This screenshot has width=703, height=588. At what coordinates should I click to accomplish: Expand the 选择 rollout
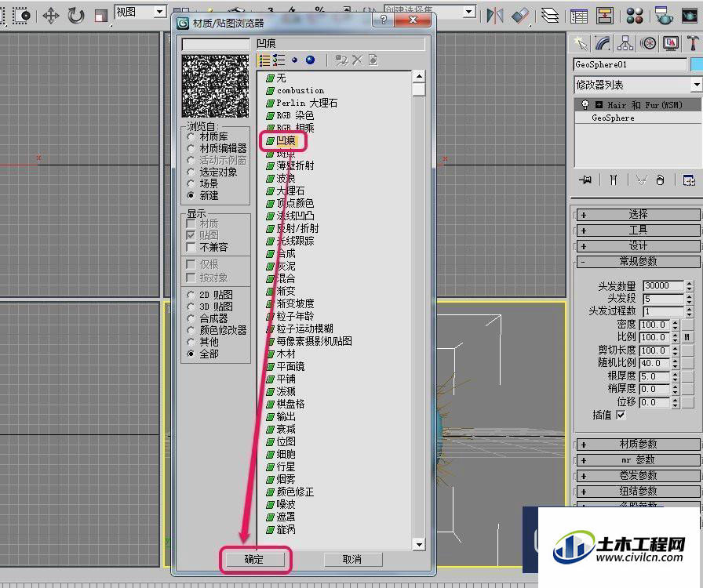coord(638,215)
